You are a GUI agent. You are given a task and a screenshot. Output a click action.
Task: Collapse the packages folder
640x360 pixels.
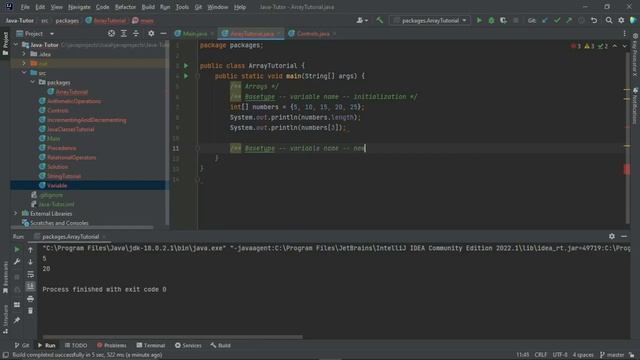coord(33,82)
